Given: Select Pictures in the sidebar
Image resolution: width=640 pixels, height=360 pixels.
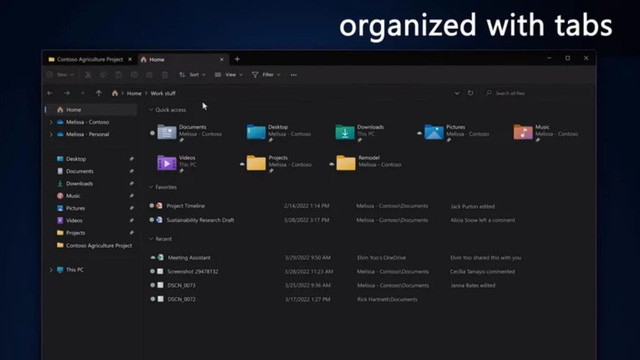Looking at the screenshot, I should point(76,208).
